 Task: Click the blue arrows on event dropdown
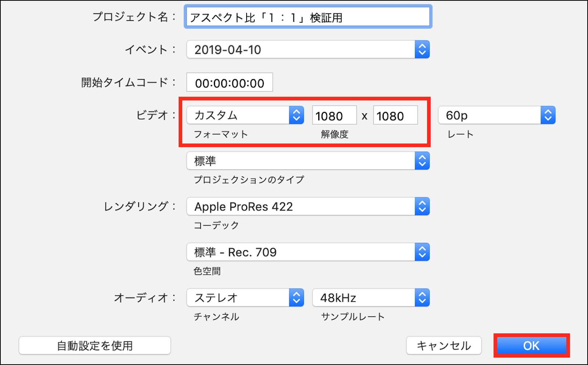(422, 50)
